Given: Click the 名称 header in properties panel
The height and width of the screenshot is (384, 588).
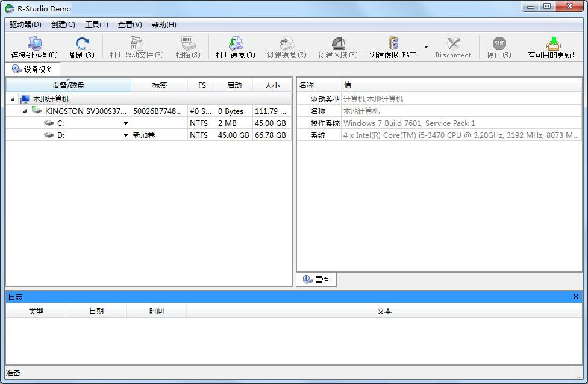Looking at the screenshot, I should 319,85.
